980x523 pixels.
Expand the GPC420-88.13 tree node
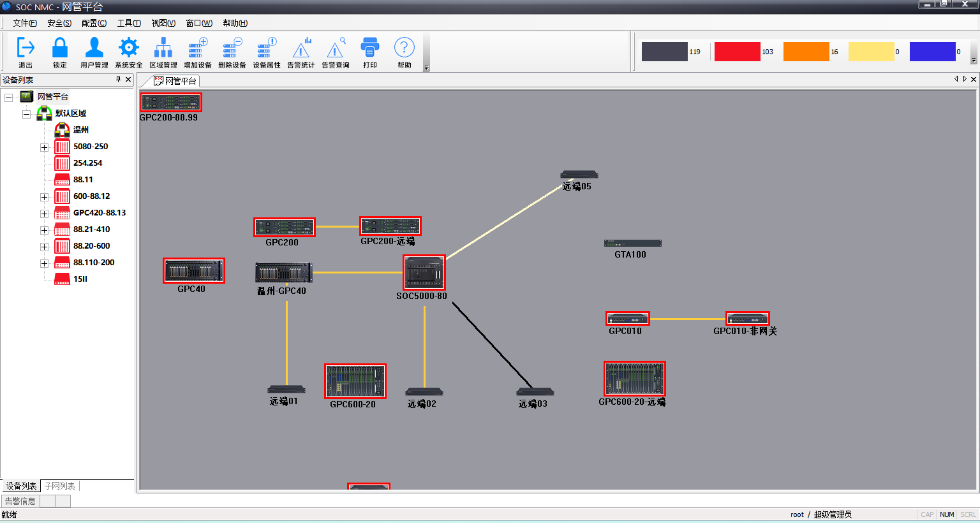coord(44,214)
